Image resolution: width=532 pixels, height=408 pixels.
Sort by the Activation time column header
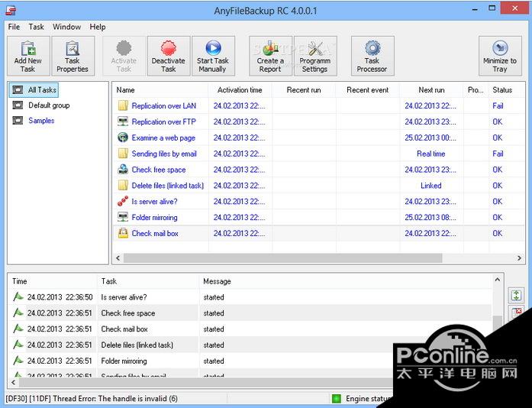click(240, 90)
